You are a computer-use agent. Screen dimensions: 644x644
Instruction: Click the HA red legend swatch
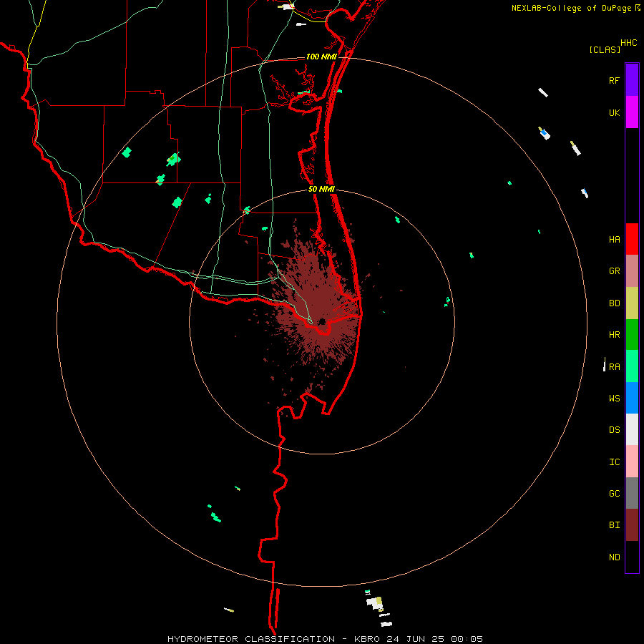coord(632,239)
